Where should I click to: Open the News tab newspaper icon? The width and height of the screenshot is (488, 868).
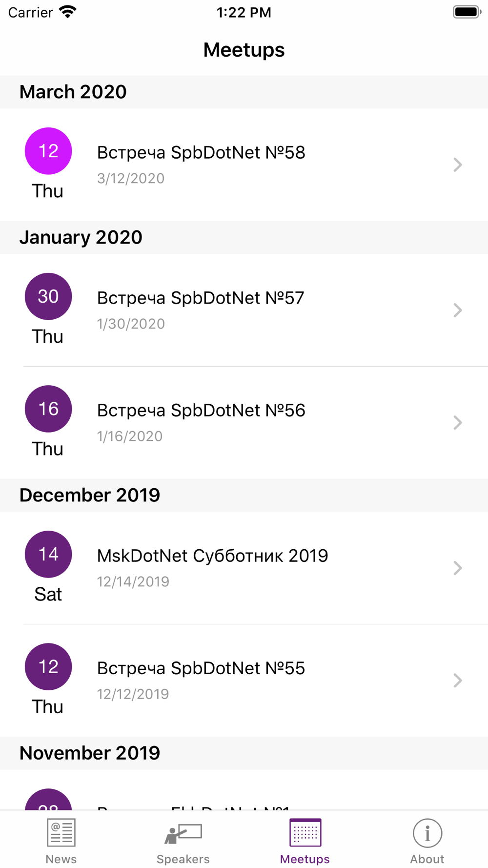61,832
